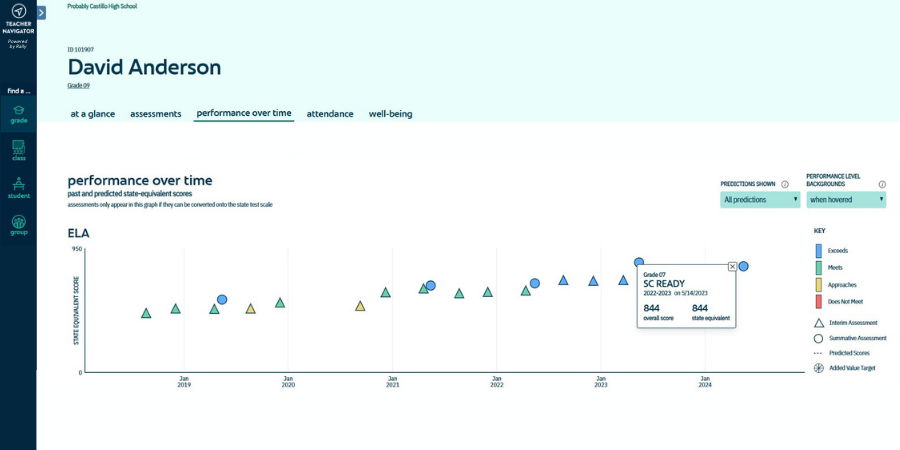The image size is (900, 450).
Task: Click the Added Value Target key icon
Action: coord(819,368)
